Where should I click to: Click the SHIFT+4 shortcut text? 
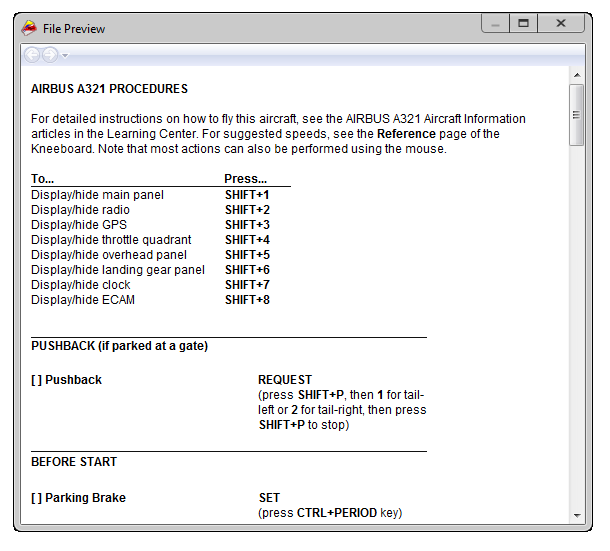[247, 240]
